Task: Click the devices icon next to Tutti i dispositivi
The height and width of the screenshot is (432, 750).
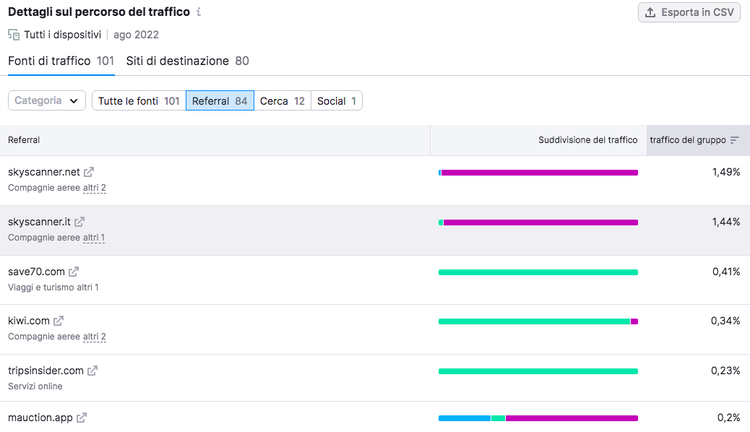Action: click(13, 34)
